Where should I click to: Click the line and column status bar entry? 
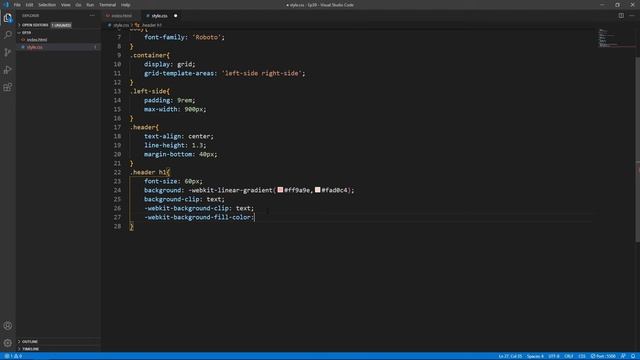tap(510, 356)
